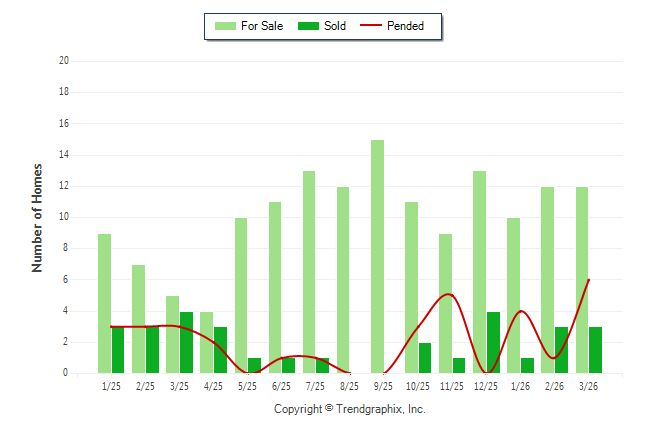This screenshot has width=646, height=434.
Task: Click the Sold bar for 10/25
Action: point(425,358)
